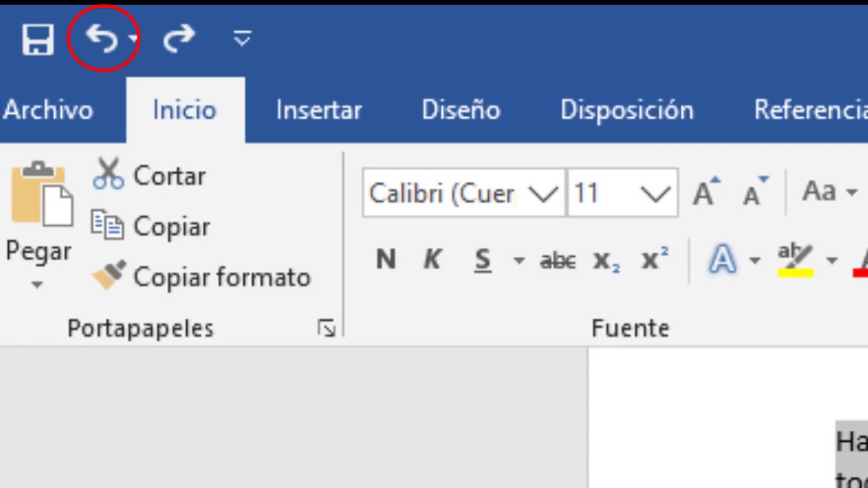Increase font size with larger A
The width and height of the screenshot is (868, 488).
click(x=706, y=192)
